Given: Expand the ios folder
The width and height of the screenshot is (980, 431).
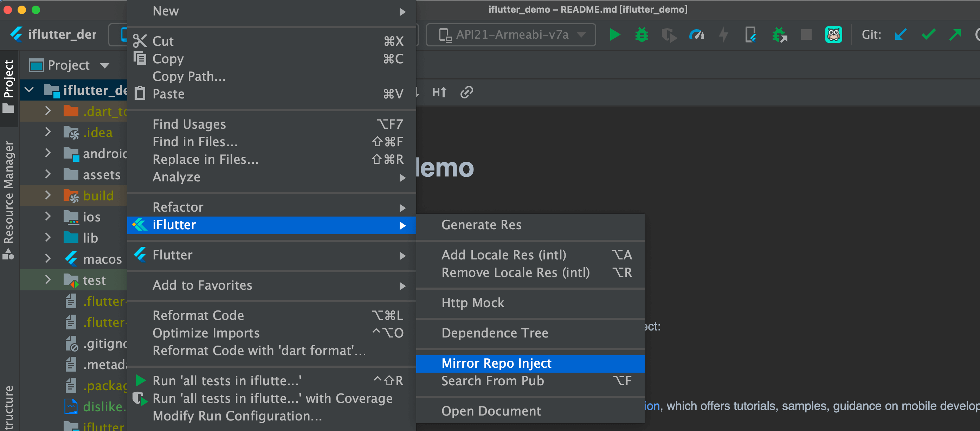Looking at the screenshot, I should [x=48, y=217].
